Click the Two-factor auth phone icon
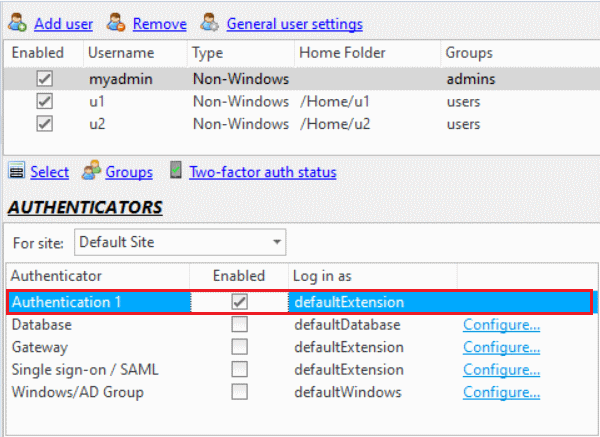The height and width of the screenshot is (437, 600). tap(176, 172)
